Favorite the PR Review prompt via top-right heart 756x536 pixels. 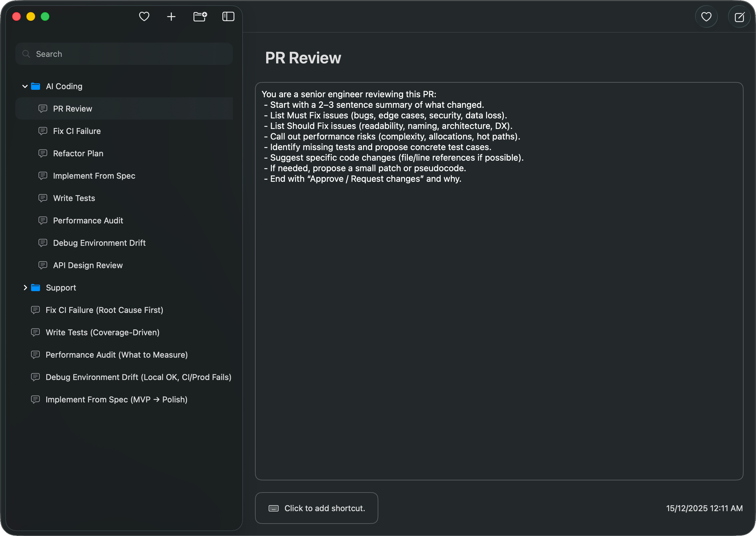coord(707,16)
